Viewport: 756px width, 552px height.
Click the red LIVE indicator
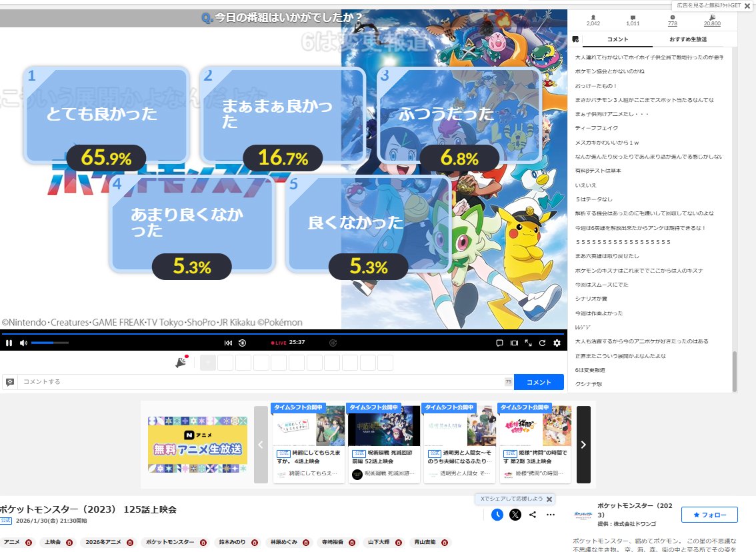click(279, 343)
